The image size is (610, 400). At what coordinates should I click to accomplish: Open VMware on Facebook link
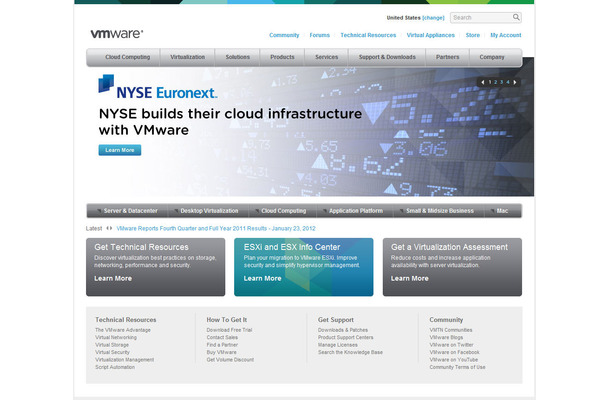point(454,352)
